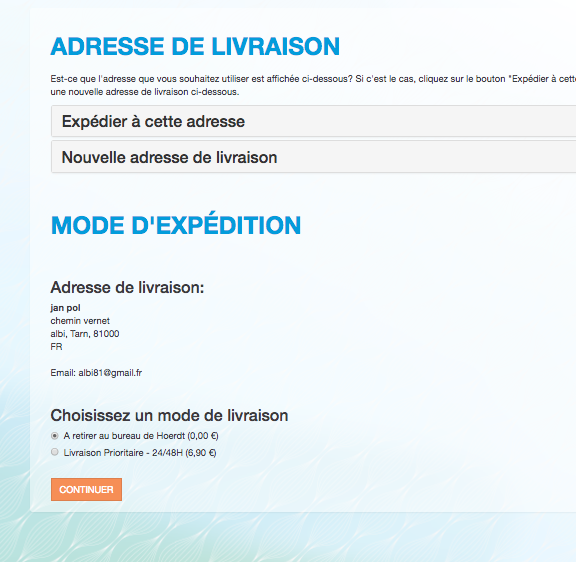Click the recipient name 'jan pol'

point(65,308)
